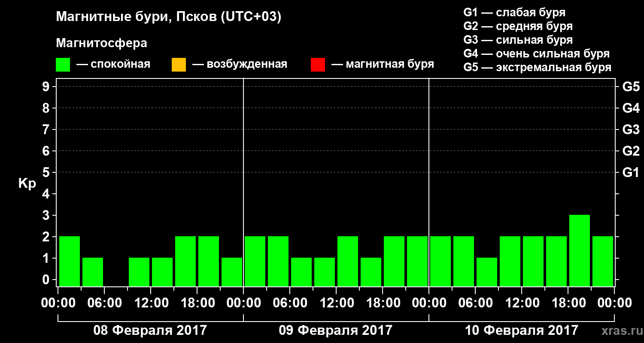Click the Kp axis label
This screenshot has height=343, width=644.
point(27,184)
